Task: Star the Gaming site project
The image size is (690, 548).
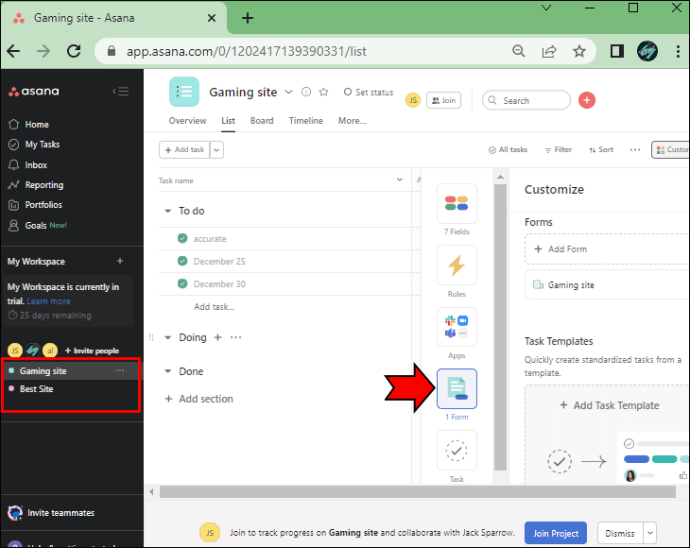Action: point(324,92)
